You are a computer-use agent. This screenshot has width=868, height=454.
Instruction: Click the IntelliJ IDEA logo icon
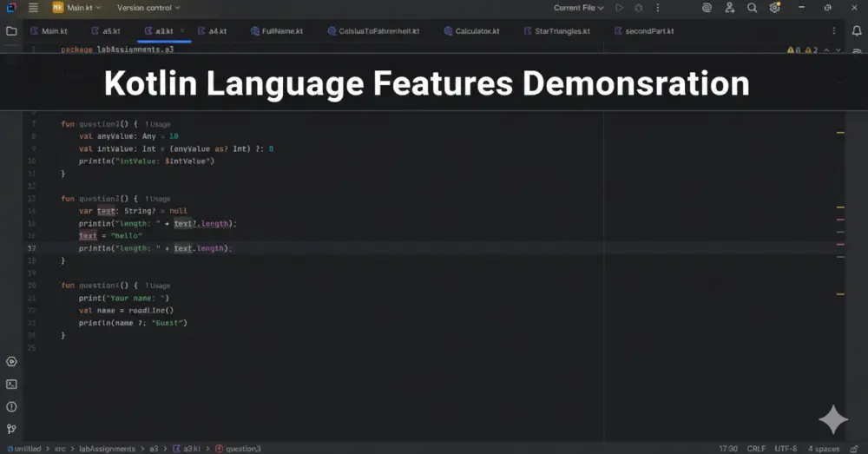[x=11, y=8]
